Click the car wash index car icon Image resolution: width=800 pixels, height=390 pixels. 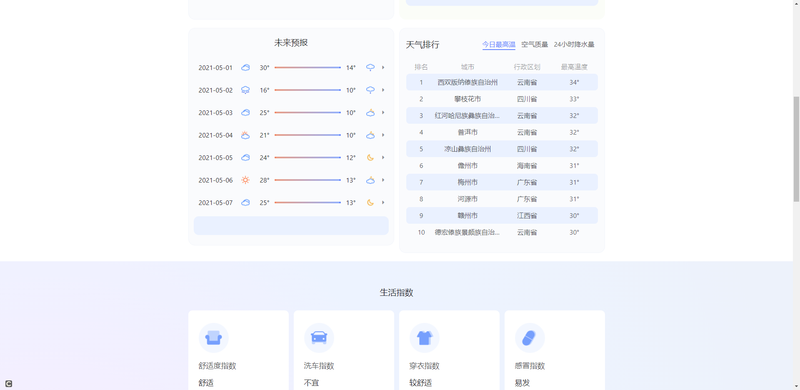[x=319, y=337]
